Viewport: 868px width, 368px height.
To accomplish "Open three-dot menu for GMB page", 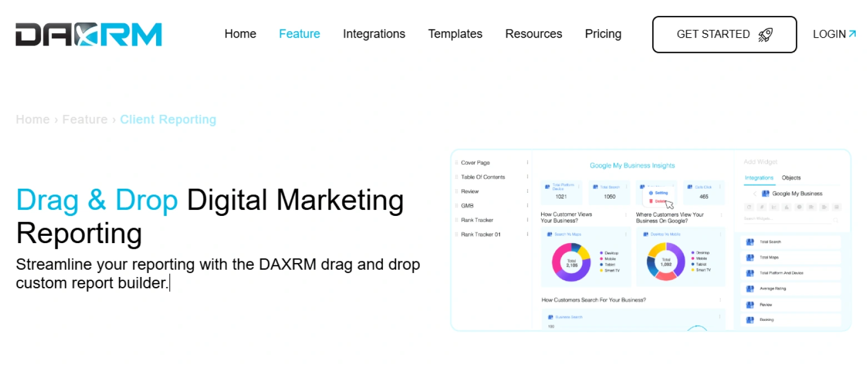I will tap(527, 206).
